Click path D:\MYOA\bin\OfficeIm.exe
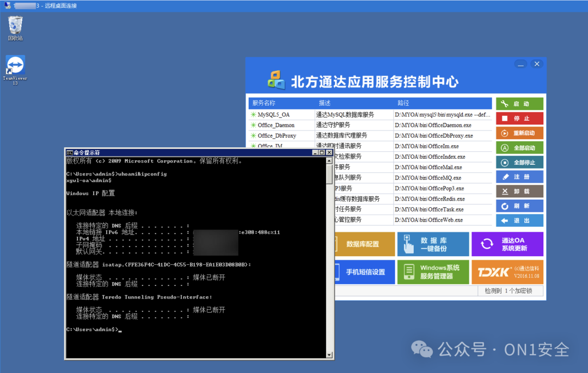 tap(427, 146)
